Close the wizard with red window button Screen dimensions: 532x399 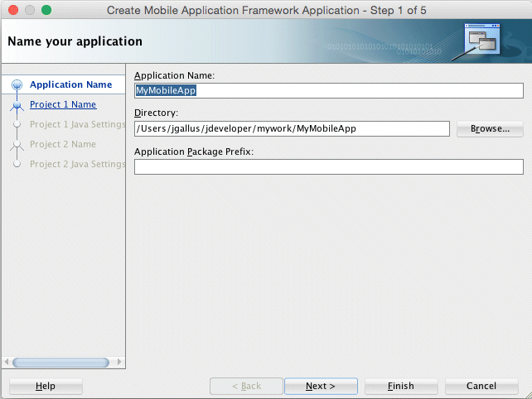13,10
